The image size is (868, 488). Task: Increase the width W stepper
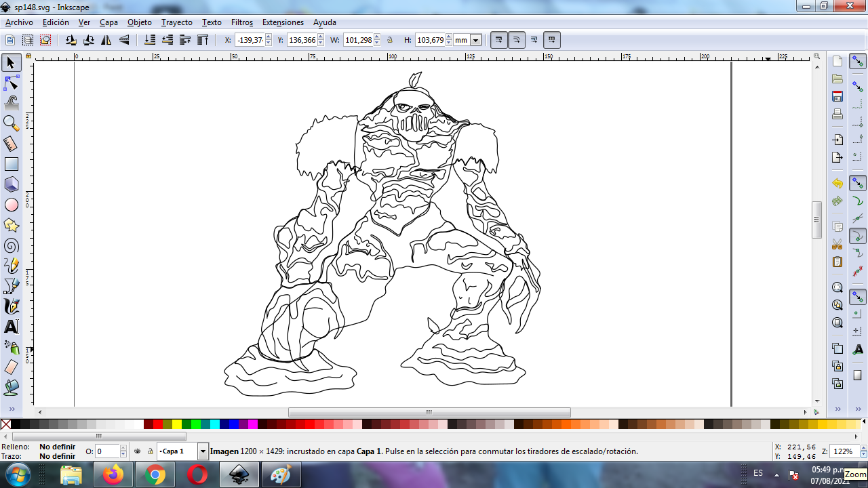click(x=378, y=37)
